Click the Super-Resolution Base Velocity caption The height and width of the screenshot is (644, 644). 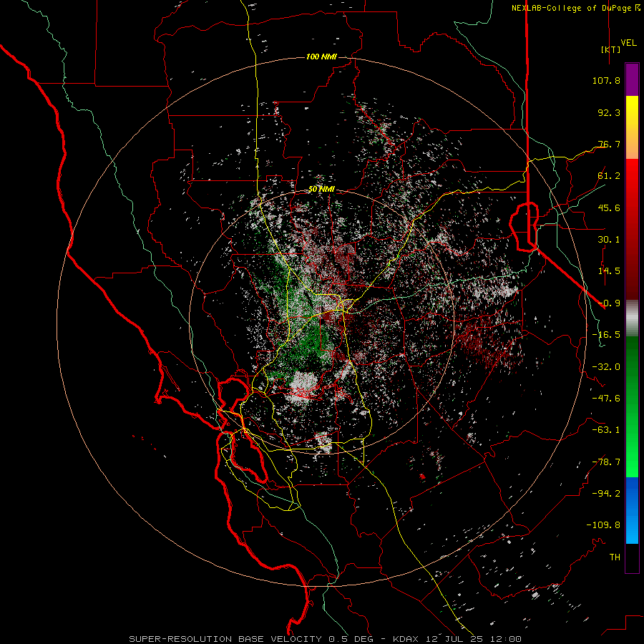coord(326,639)
